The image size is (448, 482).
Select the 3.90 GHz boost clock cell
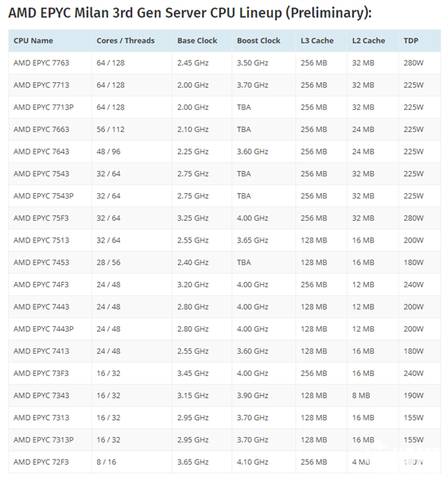pos(252,395)
